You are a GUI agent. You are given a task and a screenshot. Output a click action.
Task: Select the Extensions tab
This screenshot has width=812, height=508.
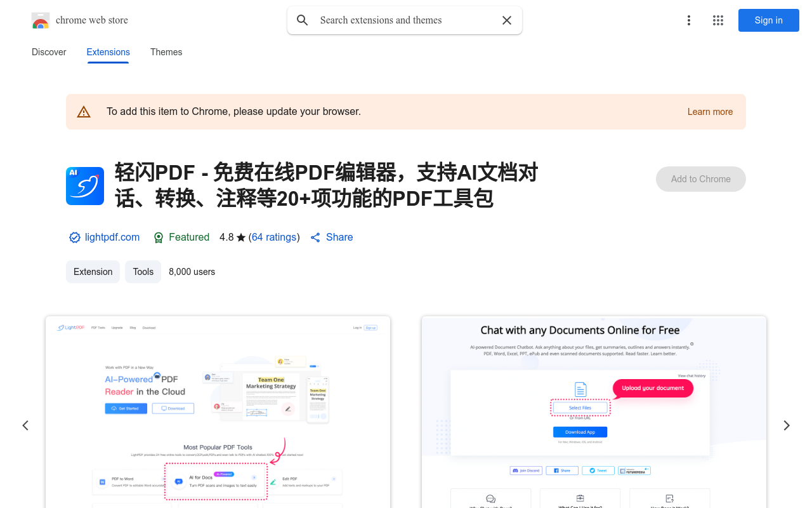(108, 52)
